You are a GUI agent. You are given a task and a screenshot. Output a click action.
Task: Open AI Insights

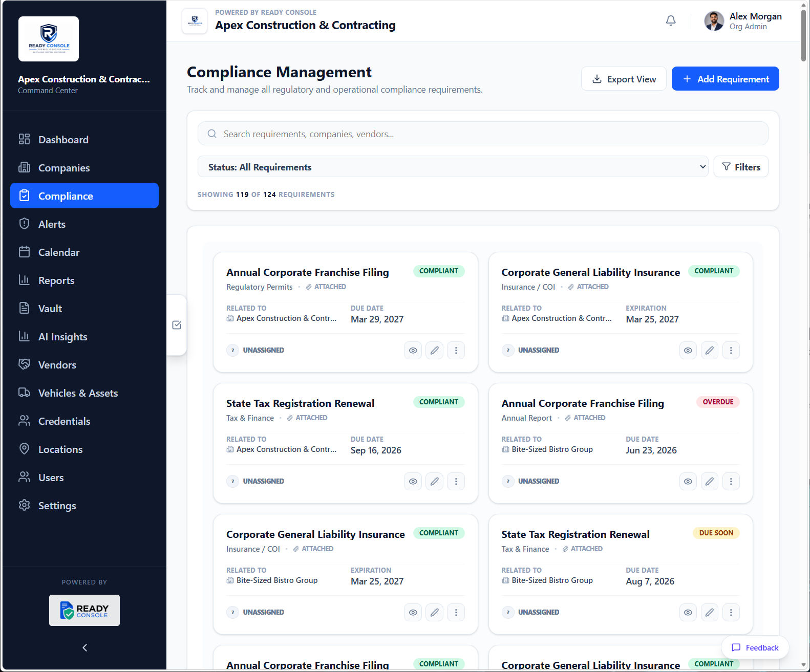pyautogui.click(x=84, y=336)
